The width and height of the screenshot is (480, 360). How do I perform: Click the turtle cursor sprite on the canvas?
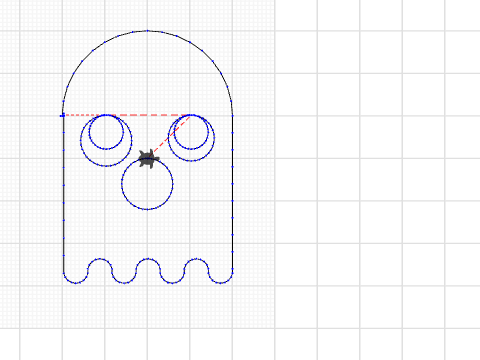point(149,159)
